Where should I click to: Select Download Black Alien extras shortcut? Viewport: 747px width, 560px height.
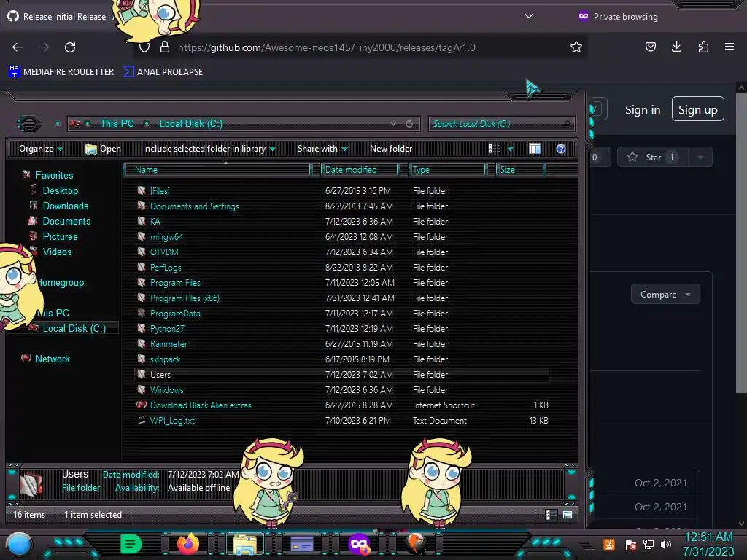(201, 405)
